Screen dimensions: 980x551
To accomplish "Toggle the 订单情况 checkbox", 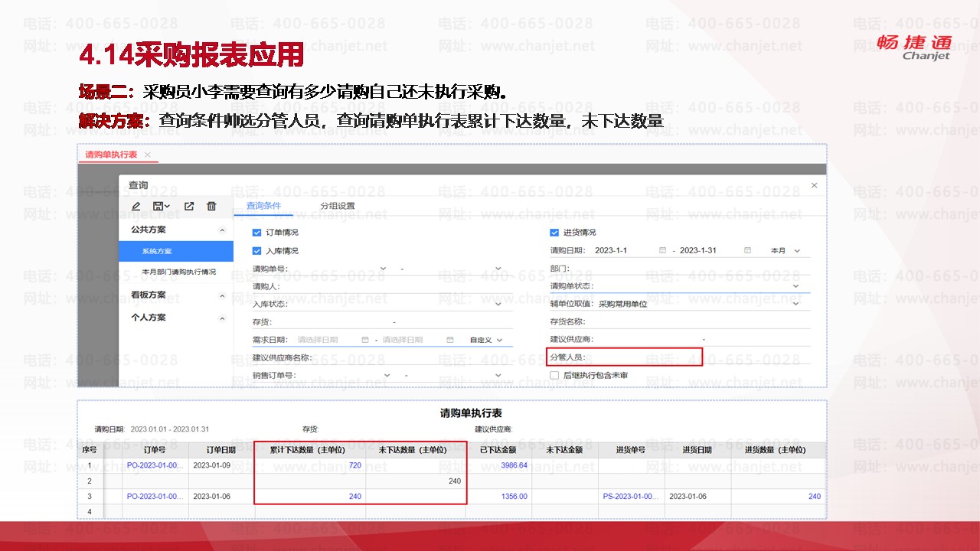I will click(x=257, y=233).
